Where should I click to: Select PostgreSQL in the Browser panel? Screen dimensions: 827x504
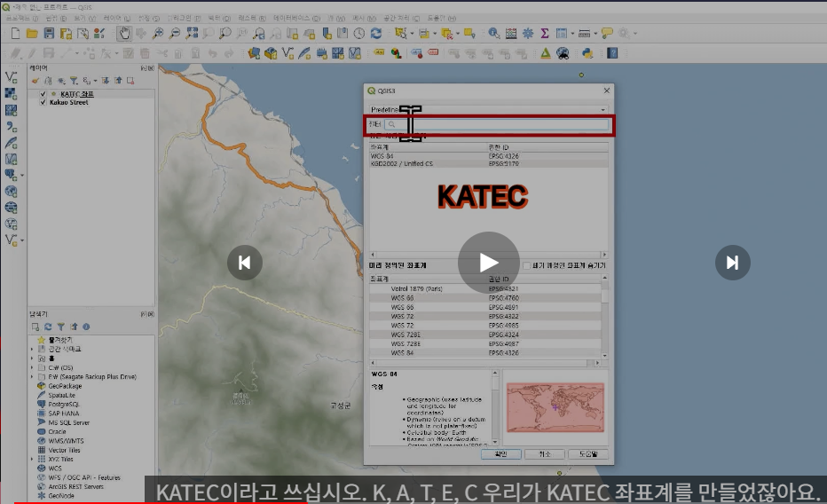pos(64,405)
